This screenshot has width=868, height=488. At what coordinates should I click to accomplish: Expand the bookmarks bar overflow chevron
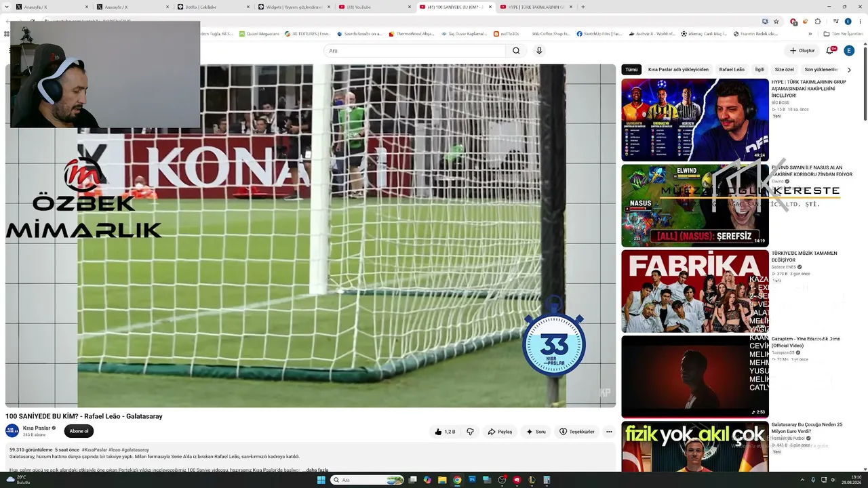tap(810, 33)
